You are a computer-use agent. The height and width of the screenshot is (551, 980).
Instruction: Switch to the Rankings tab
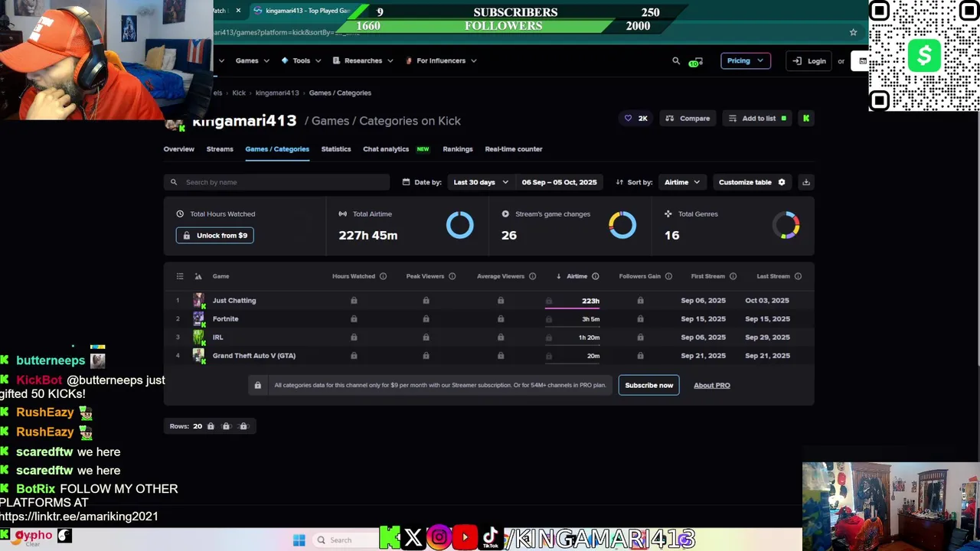click(x=458, y=149)
